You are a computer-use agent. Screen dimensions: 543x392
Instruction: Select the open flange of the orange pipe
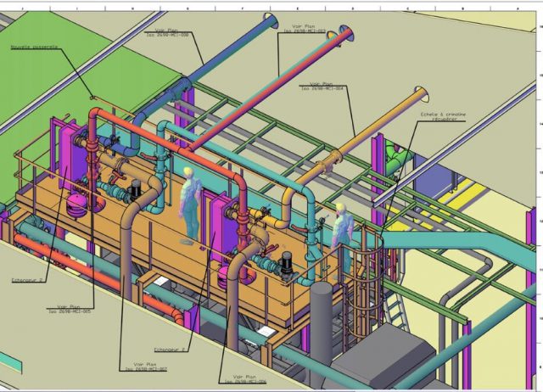pos(419,94)
